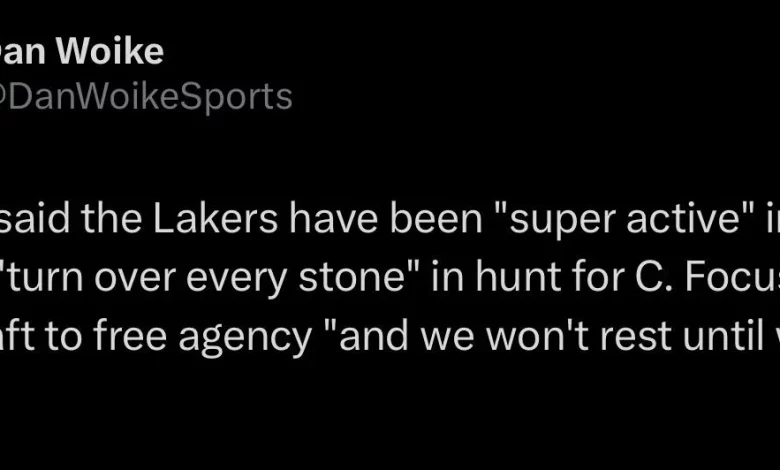The width and height of the screenshot is (780, 470).
Task: Click the word "won't" in last line
Action: click(540, 336)
